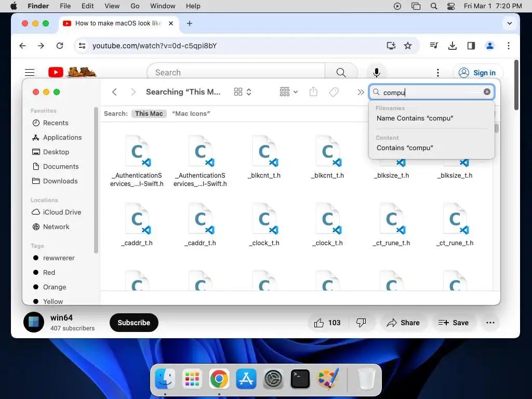
Task: Click the YouTube URL address bar
Action: (154, 46)
